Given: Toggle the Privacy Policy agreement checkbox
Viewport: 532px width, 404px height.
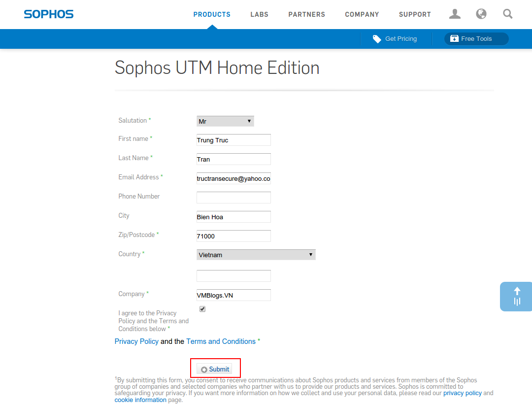Looking at the screenshot, I should pos(202,309).
